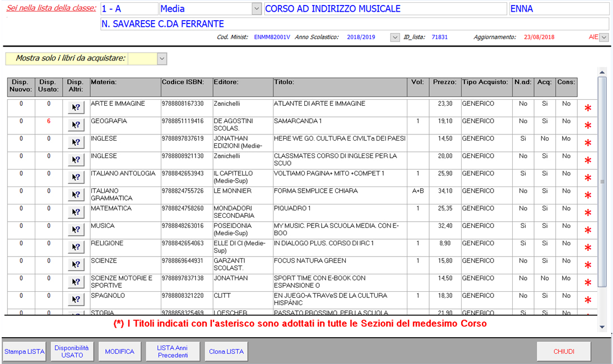
Task: Click the ENNA city field
Action: tap(559, 8)
